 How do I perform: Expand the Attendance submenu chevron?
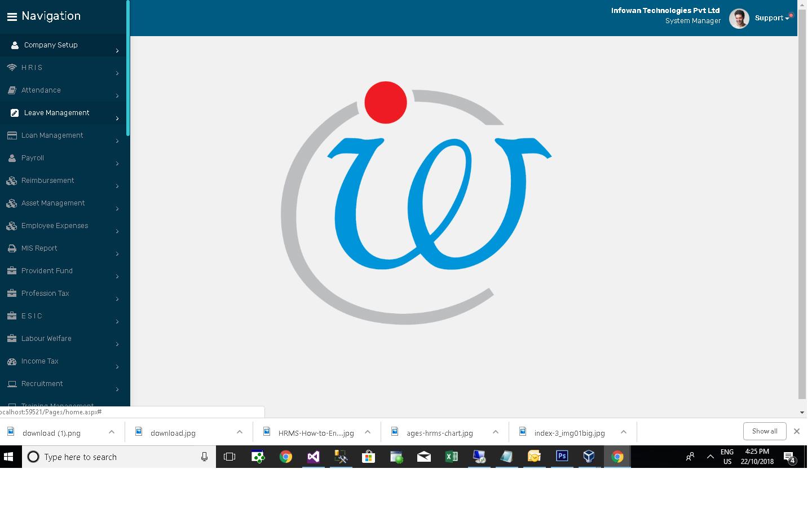click(x=117, y=96)
